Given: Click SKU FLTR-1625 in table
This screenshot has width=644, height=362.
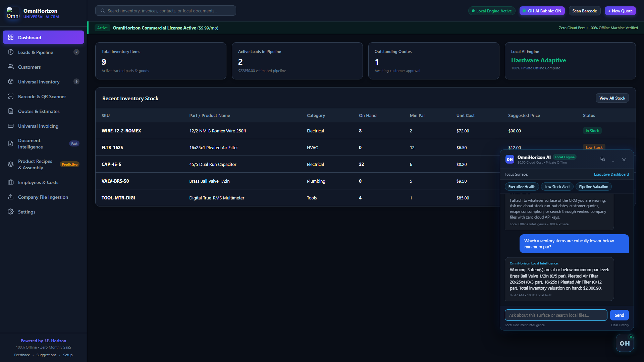Looking at the screenshot, I should pyautogui.click(x=112, y=147).
